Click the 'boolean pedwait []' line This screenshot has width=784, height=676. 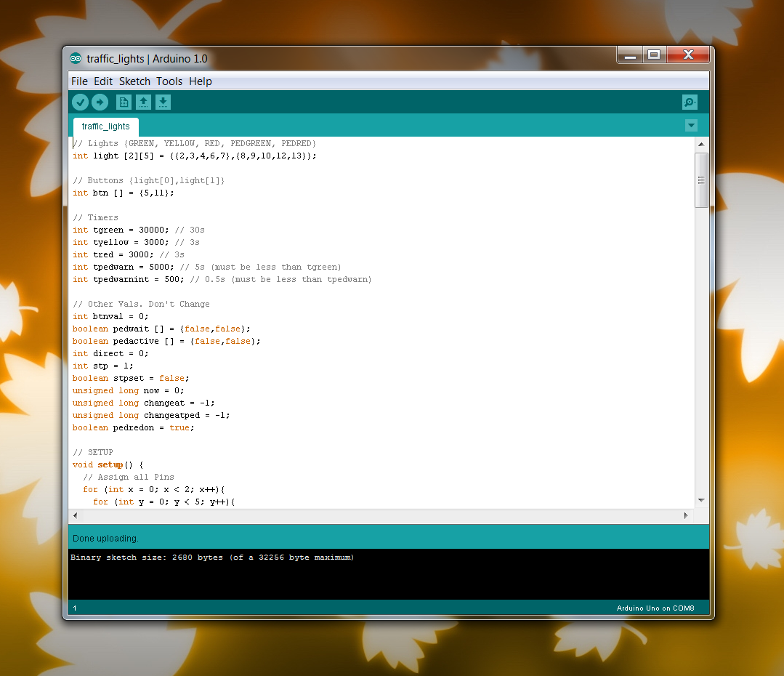click(x=161, y=329)
